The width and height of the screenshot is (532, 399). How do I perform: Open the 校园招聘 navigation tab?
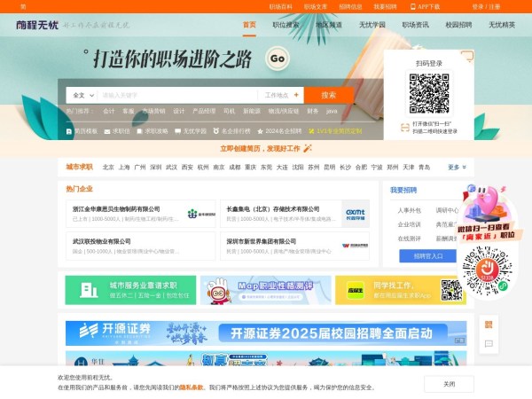pos(458,25)
